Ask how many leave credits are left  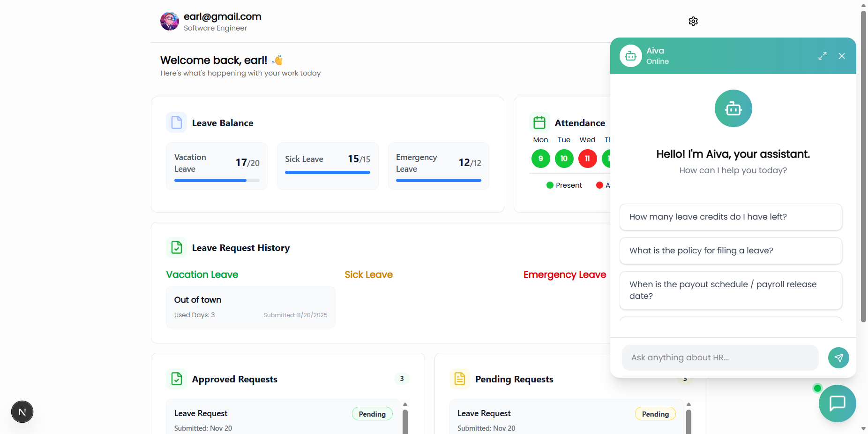[730, 217]
